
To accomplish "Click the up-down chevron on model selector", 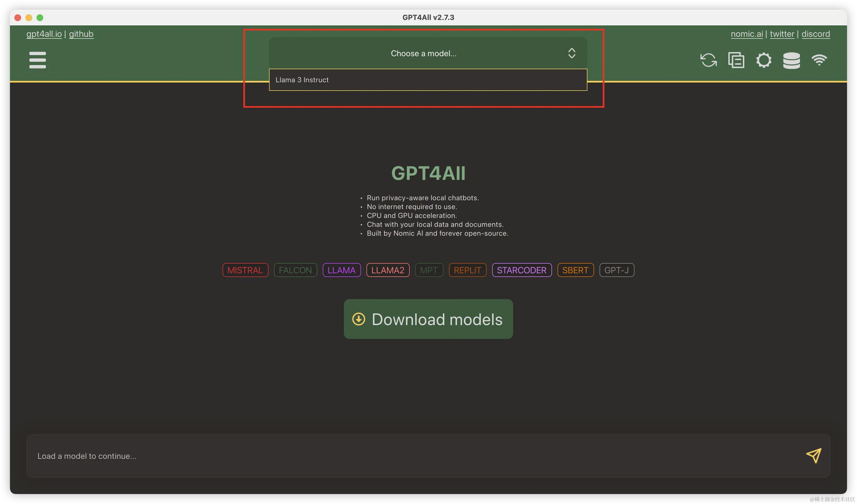I will tap(572, 53).
